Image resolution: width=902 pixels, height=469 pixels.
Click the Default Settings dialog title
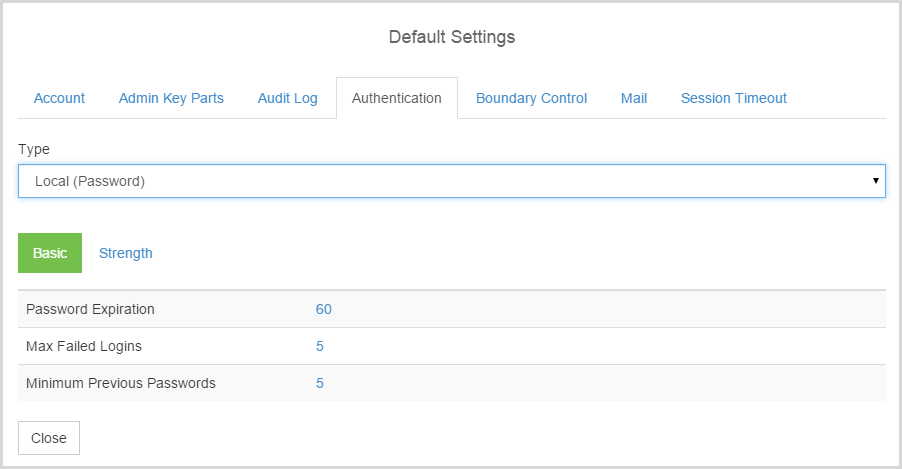tap(452, 37)
